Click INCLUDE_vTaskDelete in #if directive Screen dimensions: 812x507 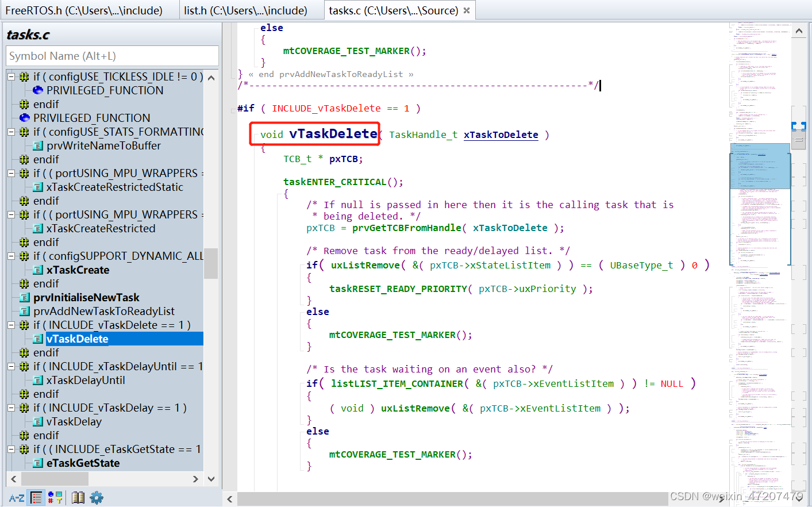pyautogui.click(x=326, y=108)
